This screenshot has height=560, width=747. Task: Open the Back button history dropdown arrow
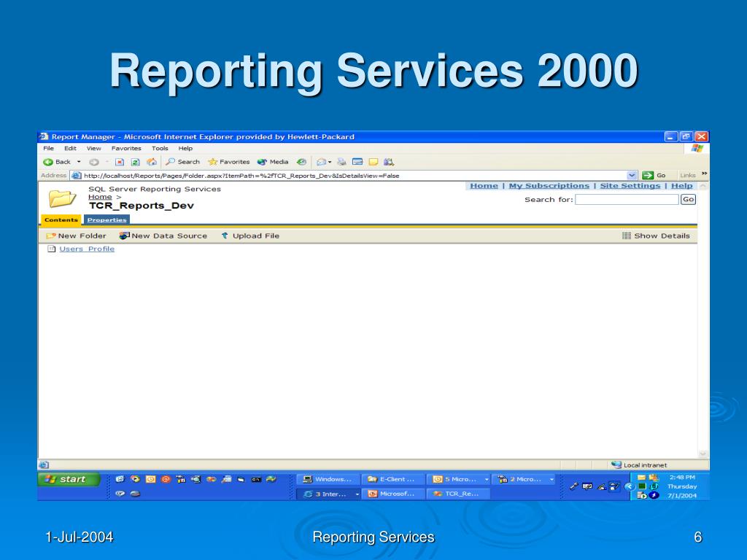tap(79, 162)
